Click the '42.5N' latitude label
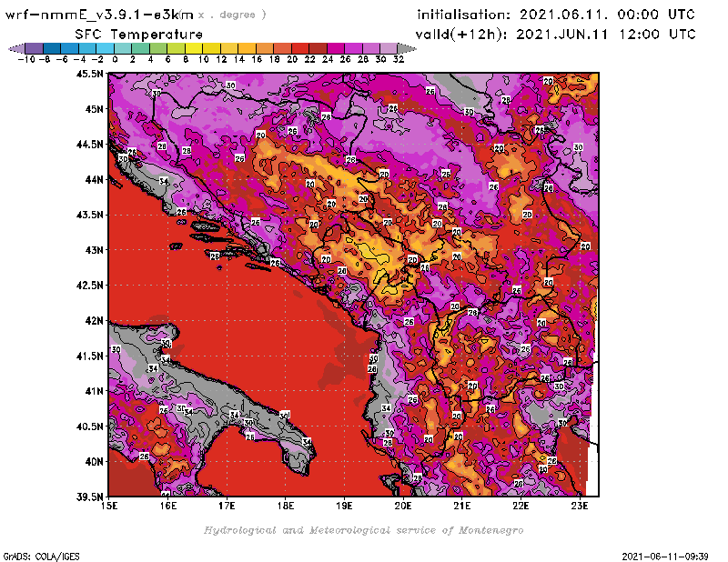This screenshot has height=562, width=728. pyautogui.click(x=89, y=285)
